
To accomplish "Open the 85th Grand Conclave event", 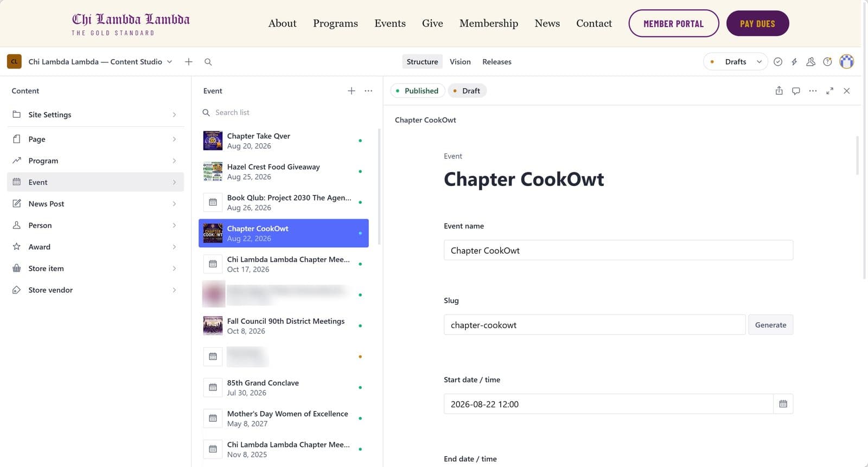I will (x=284, y=387).
